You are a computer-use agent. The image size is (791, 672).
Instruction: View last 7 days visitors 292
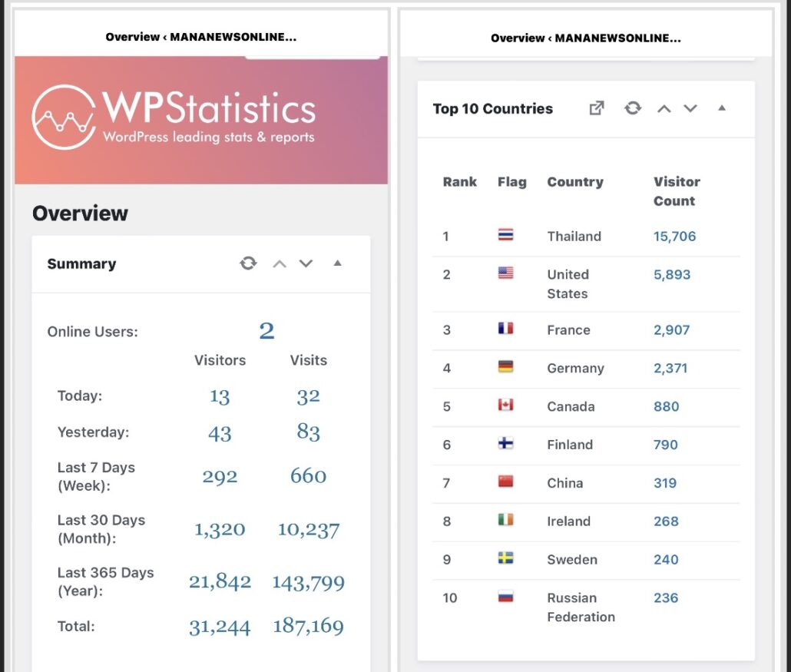pos(220,476)
